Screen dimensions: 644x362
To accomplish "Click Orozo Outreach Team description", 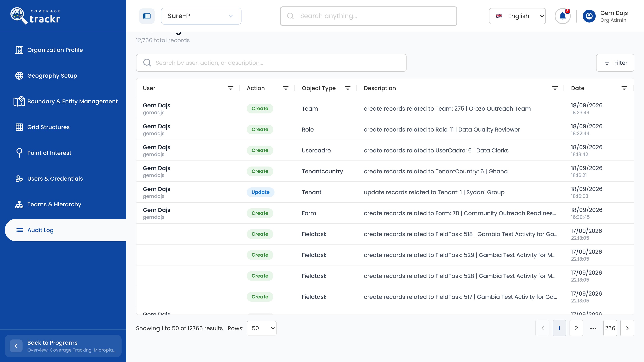I will [447, 108].
